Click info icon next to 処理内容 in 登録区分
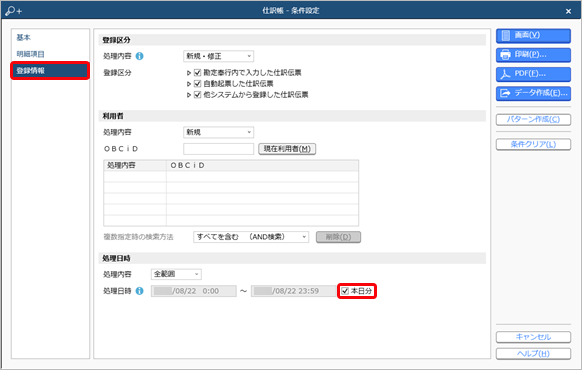582x370 pixels. (x=140, y=56)
